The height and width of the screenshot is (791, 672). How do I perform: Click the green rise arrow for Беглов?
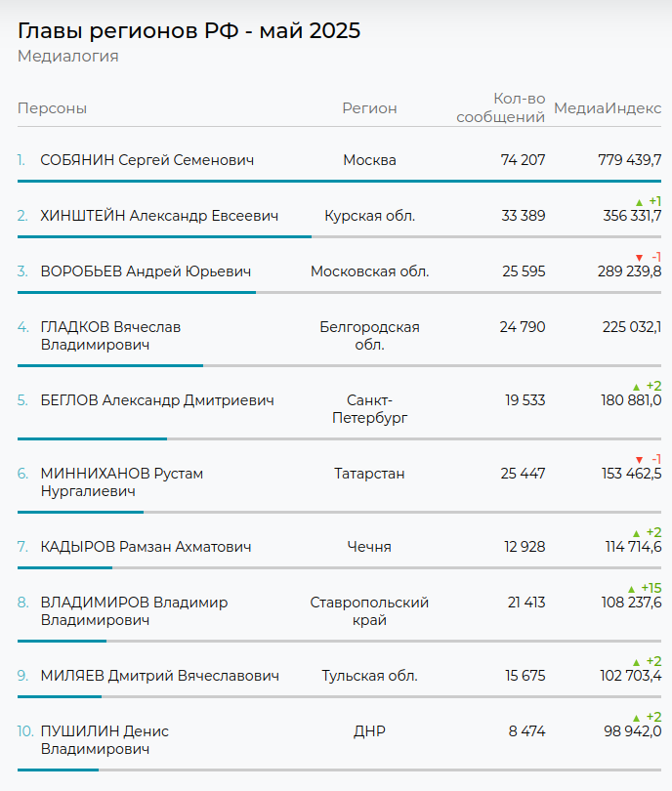point(637,387)
